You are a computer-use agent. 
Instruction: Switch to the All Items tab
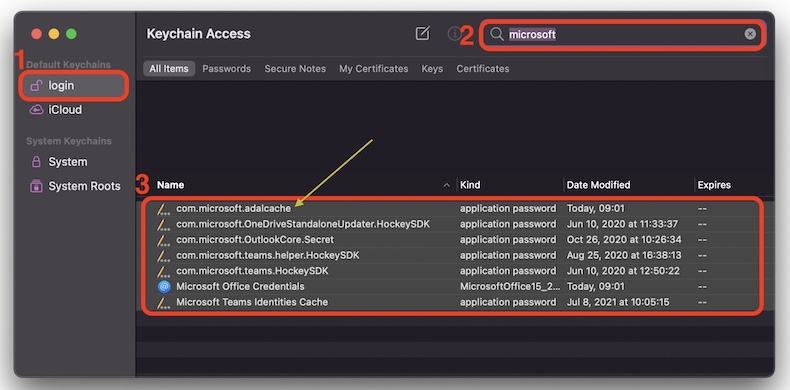point(169,69)
